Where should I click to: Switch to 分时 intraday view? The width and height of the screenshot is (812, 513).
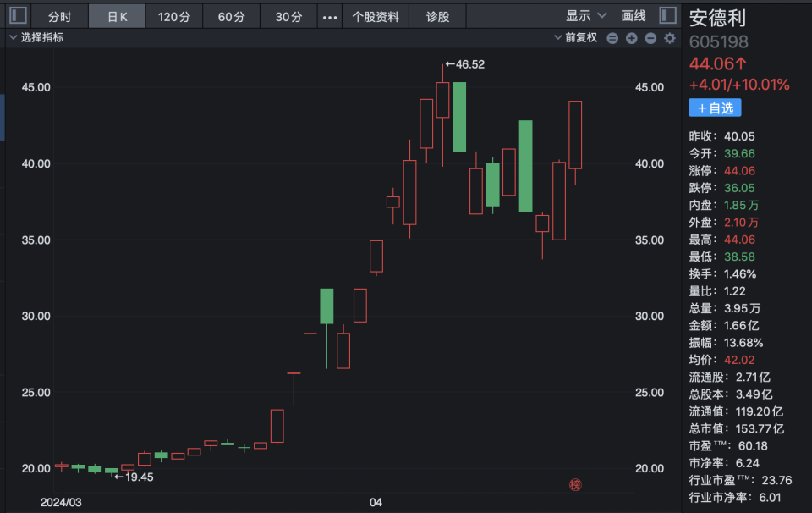pyautogui.click(x=59, y=16)
